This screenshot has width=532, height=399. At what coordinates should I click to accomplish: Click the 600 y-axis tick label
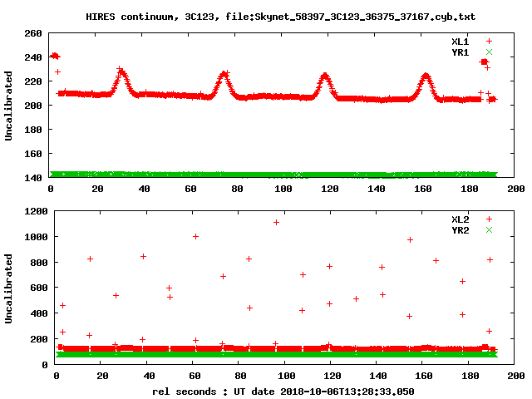(39, 288)
